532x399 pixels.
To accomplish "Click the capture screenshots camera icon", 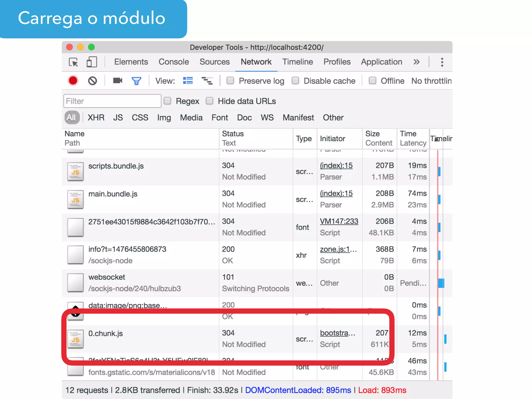I will 118,81.
